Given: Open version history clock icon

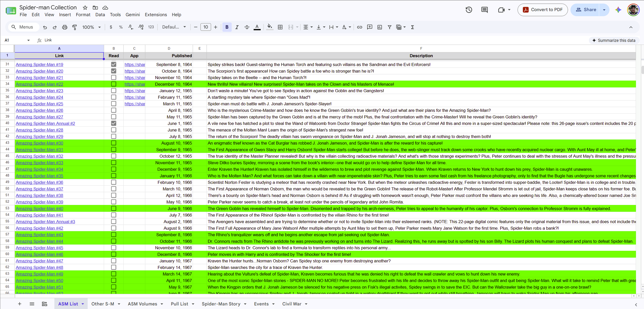Looking at the screenshot, I should (469, 10).
